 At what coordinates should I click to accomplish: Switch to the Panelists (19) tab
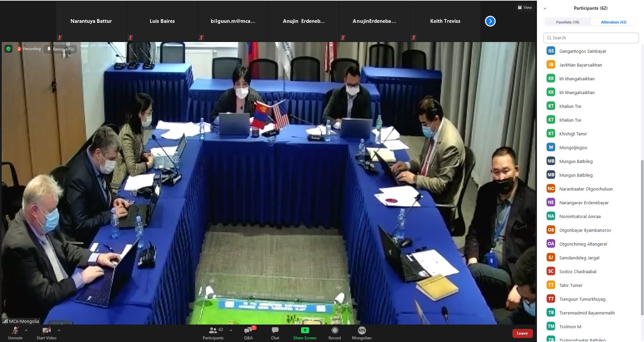(567, 22)
